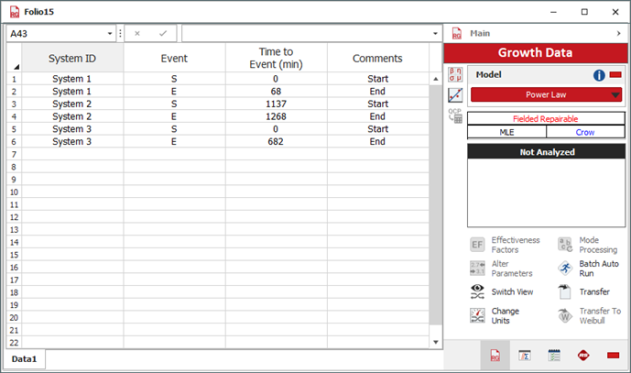Select the Main page icon at bottom
Screen dimensions: 631x373
(495, 355)
